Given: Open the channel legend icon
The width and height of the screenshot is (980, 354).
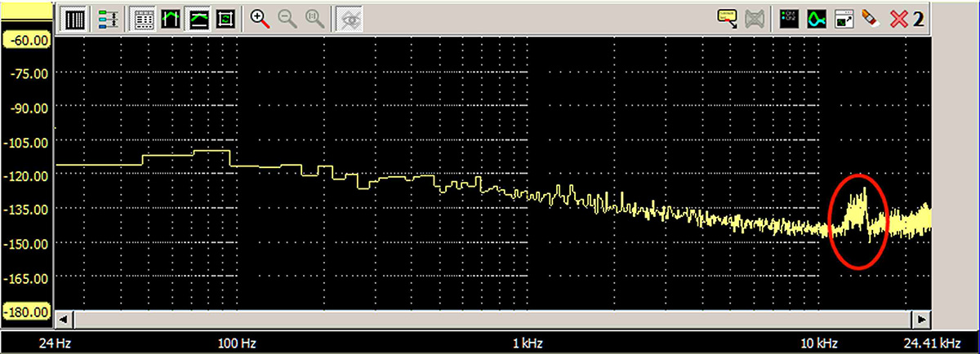Looking at the screenshot, I should click(x=789, y=18).
